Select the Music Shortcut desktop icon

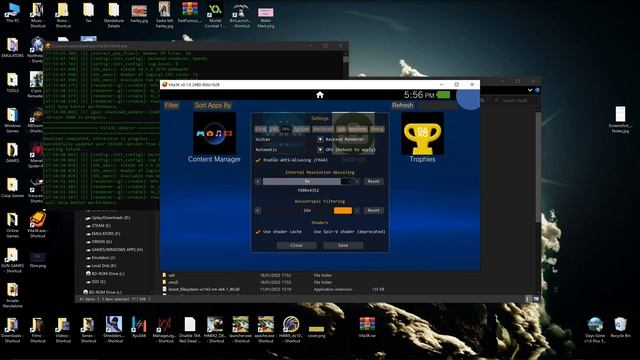(x=38, y=15)
